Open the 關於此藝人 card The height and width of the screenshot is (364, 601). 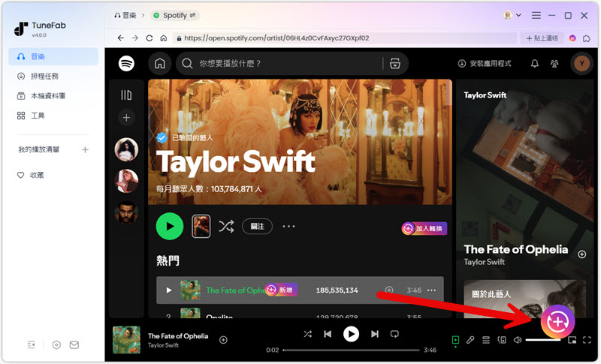tap(524, 299)
